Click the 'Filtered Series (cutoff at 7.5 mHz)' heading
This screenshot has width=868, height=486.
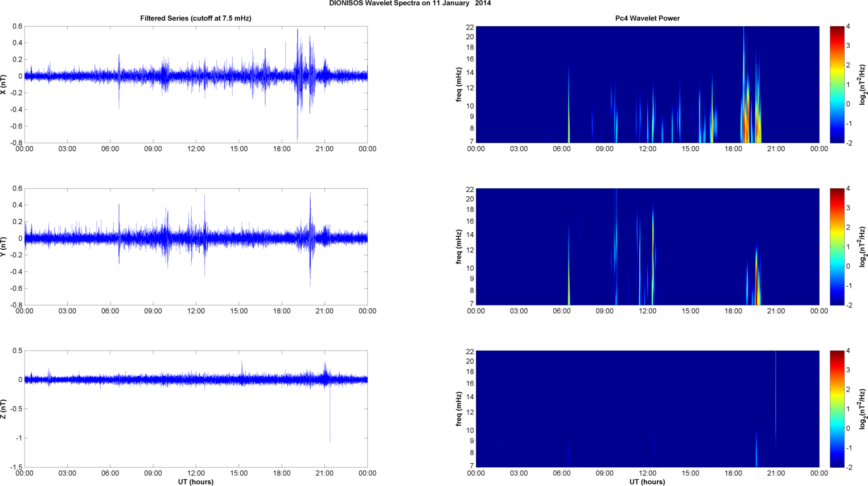pyautogui.click(x=196, y=18)
